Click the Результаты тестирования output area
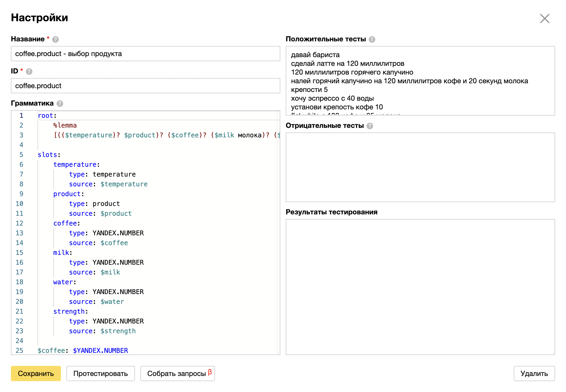 click(x=420, y=287)
